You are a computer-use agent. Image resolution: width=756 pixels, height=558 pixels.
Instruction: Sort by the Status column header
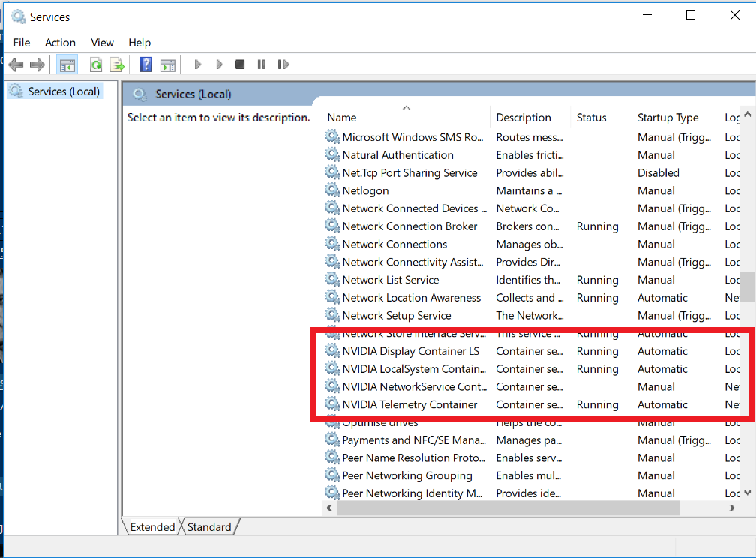click(601, 118)
